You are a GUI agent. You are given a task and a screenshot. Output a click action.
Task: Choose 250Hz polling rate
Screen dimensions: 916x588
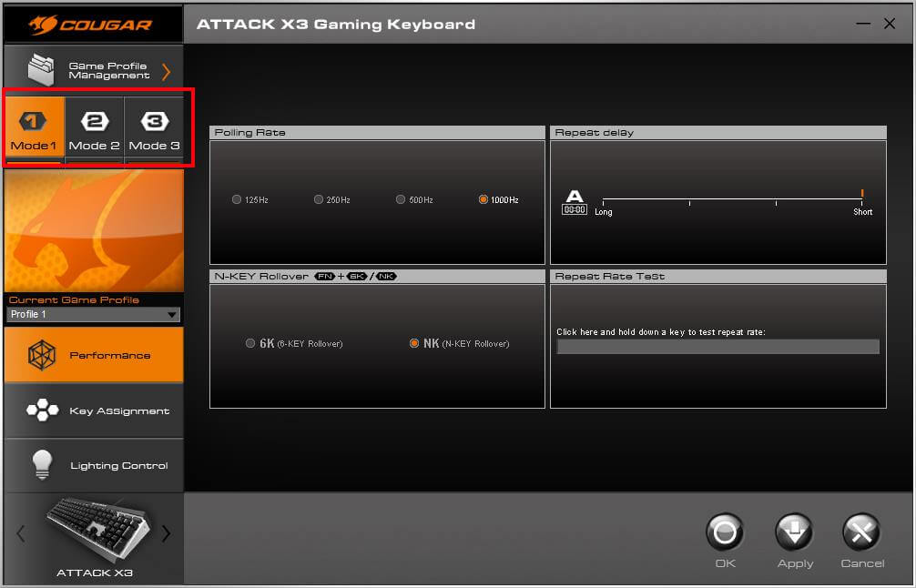(x=319, y=199)
